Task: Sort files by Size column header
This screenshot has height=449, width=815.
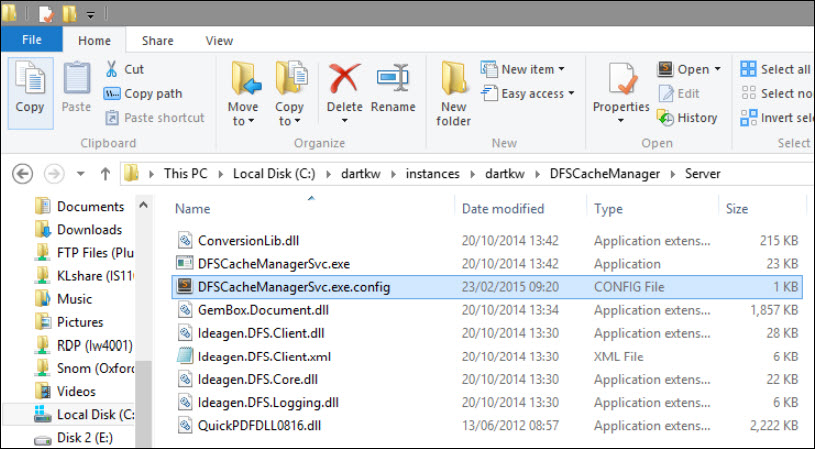Action: point(737,209)
